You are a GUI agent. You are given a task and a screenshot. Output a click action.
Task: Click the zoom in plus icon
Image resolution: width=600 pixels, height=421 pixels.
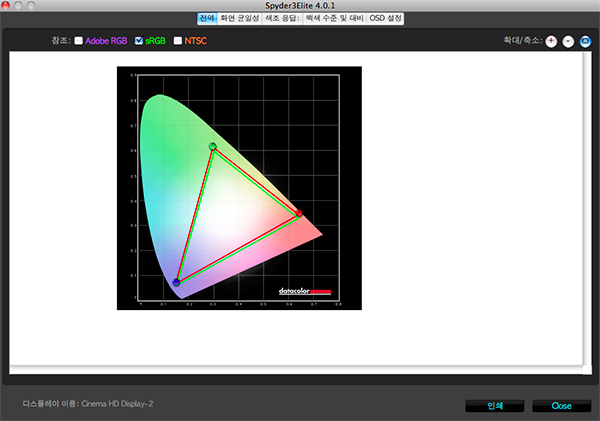click(x=551, y=41)
